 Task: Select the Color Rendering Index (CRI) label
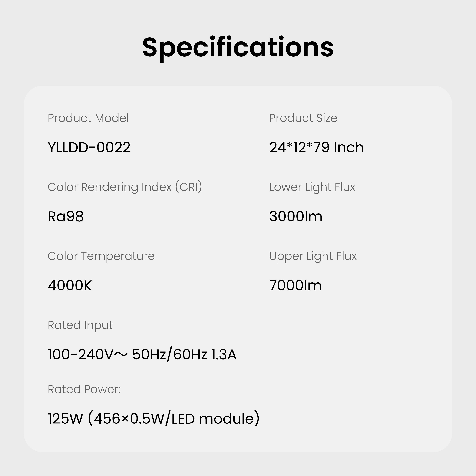click(125, 187)
